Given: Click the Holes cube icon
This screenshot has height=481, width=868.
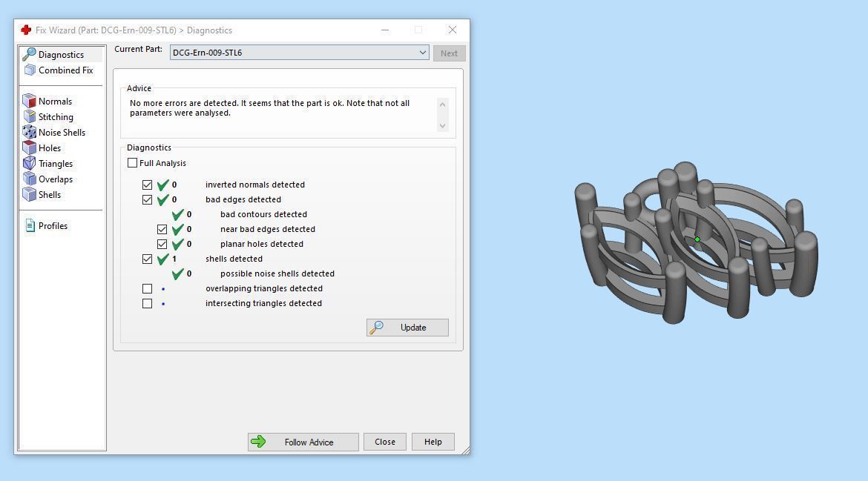Looking at the screenshot, I should tap(30, 147).
